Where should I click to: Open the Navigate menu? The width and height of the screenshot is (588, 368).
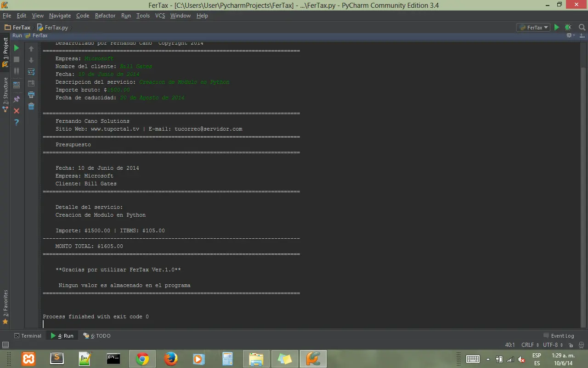point(60,16)
